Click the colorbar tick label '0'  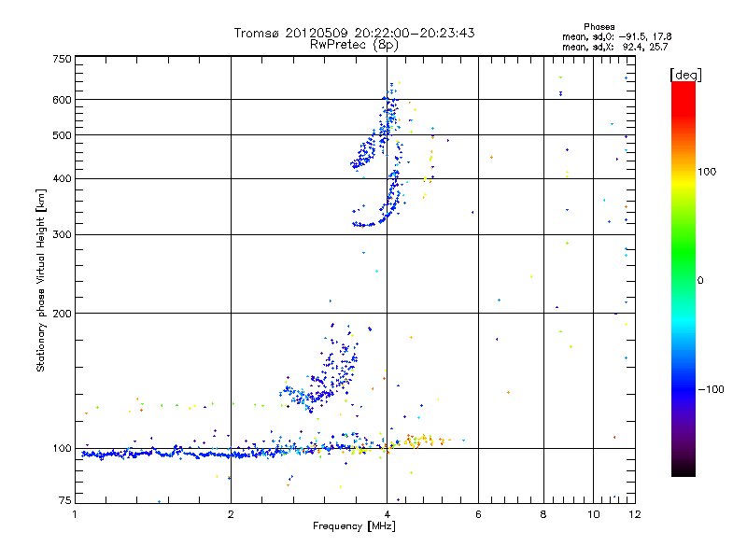coord(700,281)
